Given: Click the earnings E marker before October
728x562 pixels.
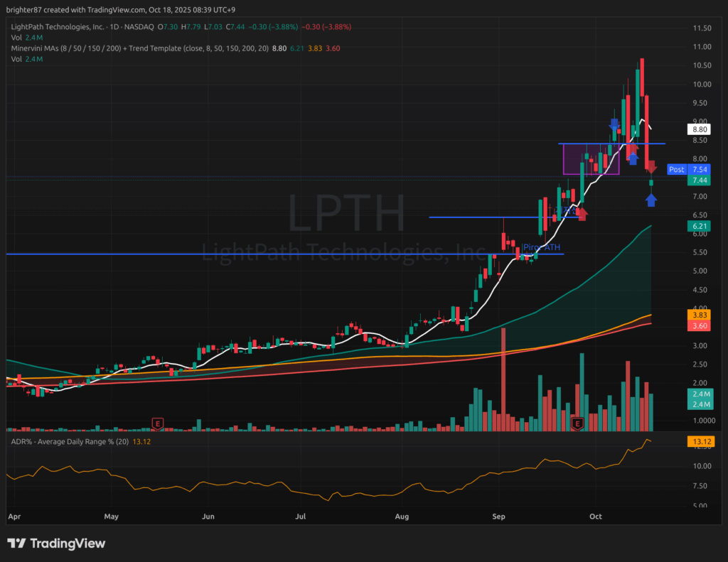Looking at the screenshot, I should click(577, 423).
